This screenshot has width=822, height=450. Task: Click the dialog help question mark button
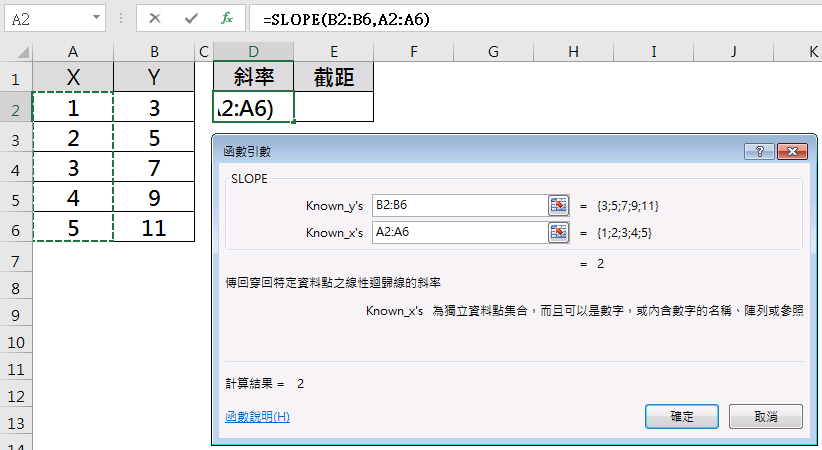[759, 151]
